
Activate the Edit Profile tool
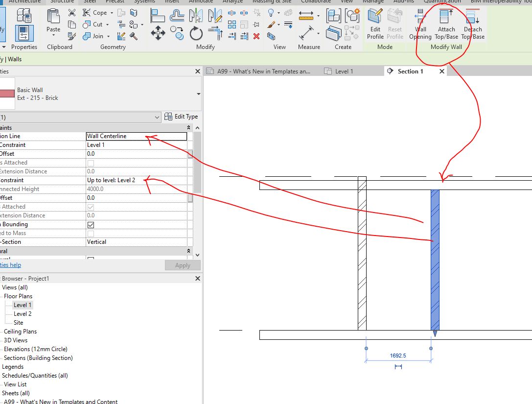tap(375, 24)
